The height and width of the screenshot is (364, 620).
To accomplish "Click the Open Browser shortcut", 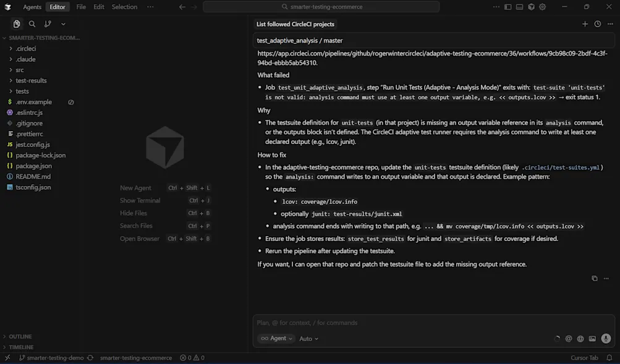I will [165, 239].
